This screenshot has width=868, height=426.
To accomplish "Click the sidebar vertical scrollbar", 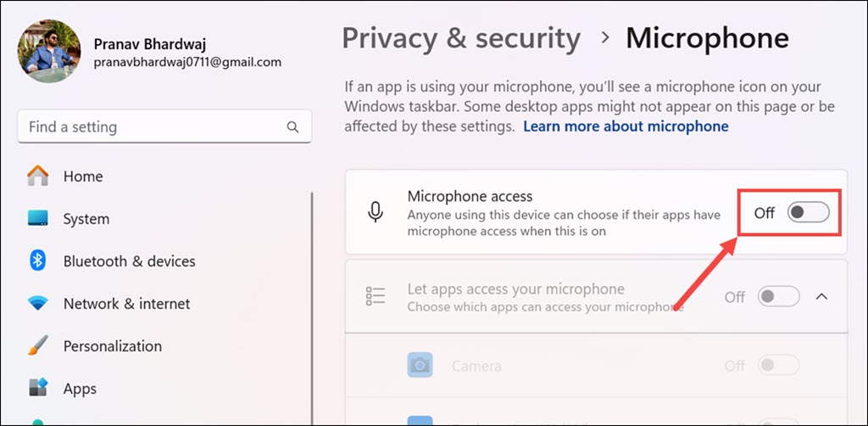I will point(312,297).
